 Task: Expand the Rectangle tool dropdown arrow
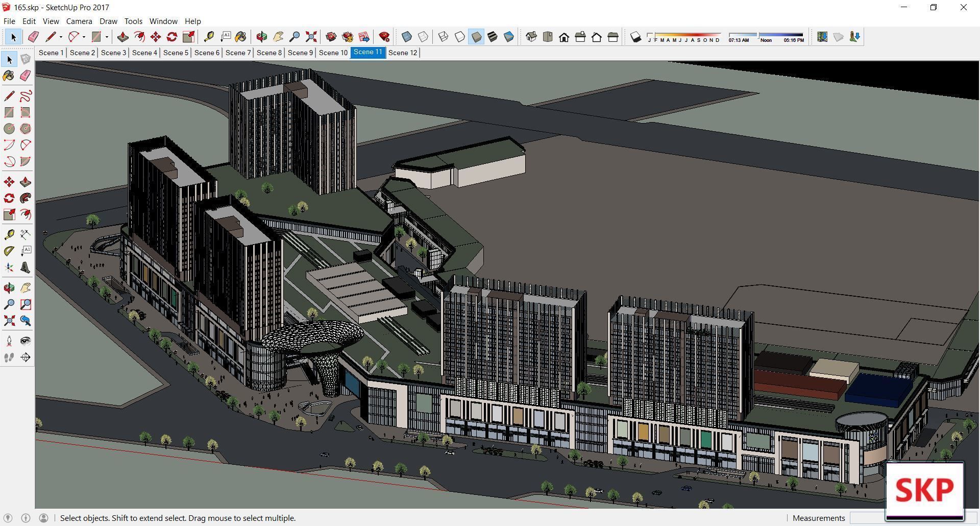107,37
